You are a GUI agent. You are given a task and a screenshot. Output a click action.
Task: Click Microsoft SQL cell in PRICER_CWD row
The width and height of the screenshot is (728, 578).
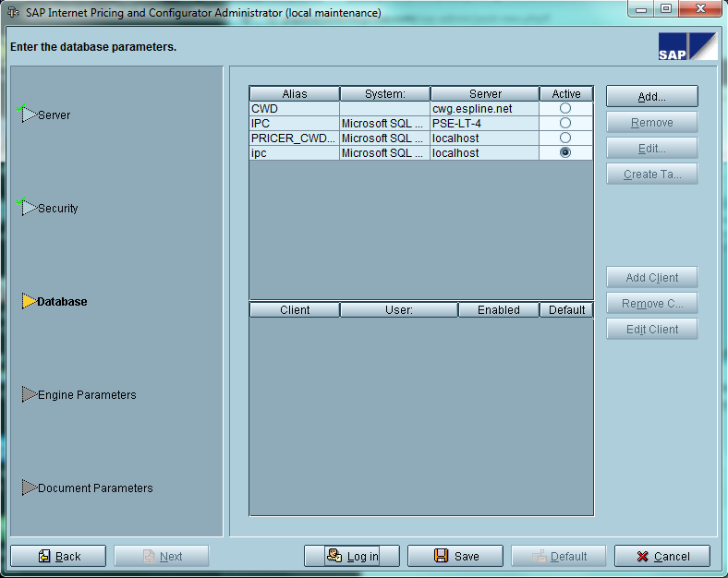pos(385,138)
